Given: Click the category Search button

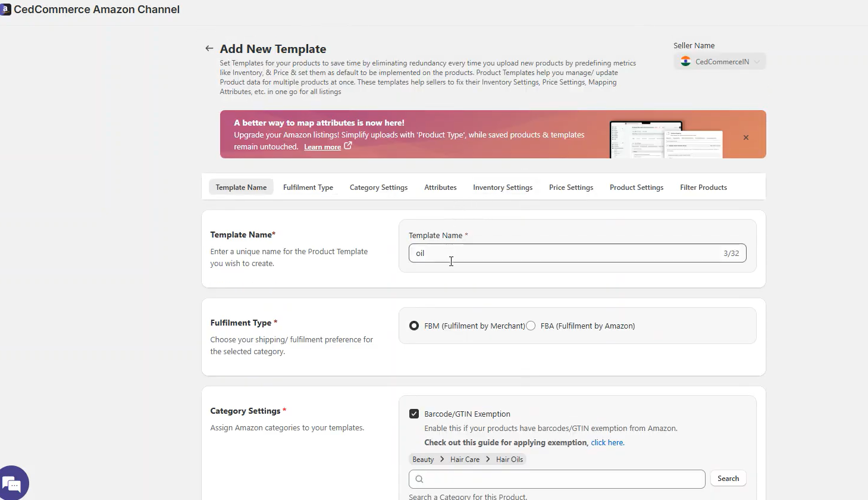Looking at the screenshot, I should [x=728, y=479].
